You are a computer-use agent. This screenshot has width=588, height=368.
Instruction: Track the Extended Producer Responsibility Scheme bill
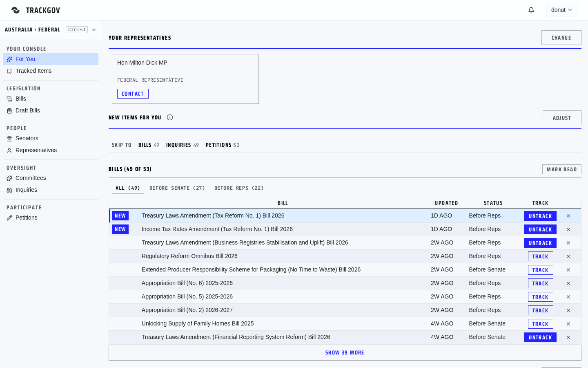pos(540,270)
